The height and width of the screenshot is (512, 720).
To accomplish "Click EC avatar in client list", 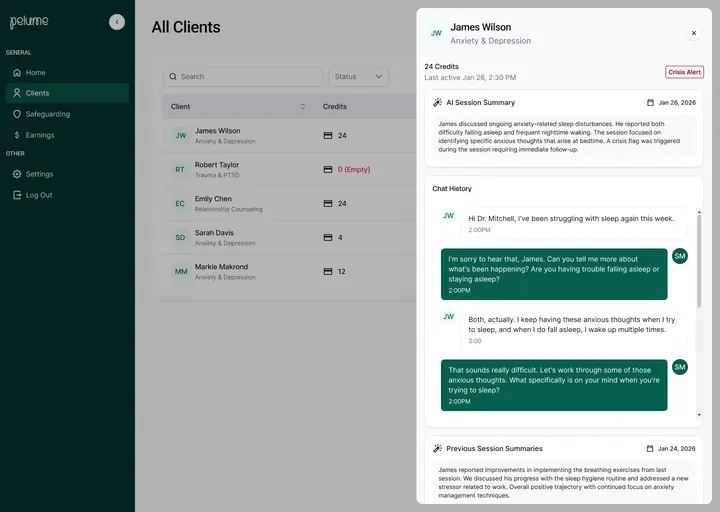I will point(180,203).
